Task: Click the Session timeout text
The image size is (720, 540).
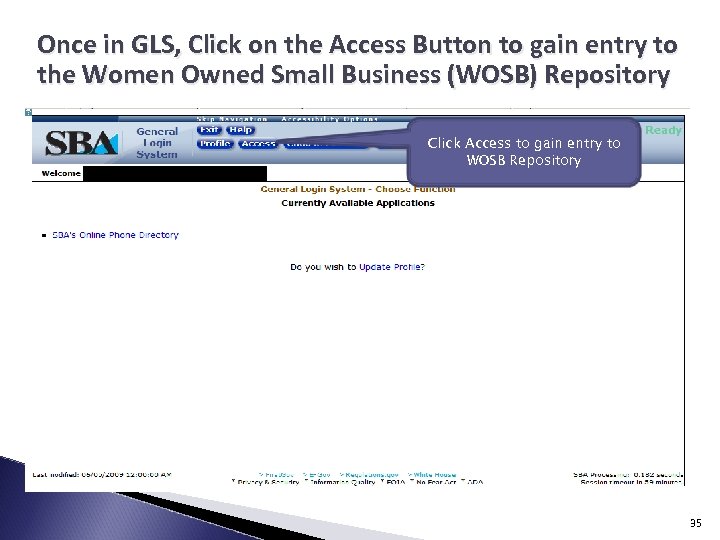Action: [x=631, y=482]
